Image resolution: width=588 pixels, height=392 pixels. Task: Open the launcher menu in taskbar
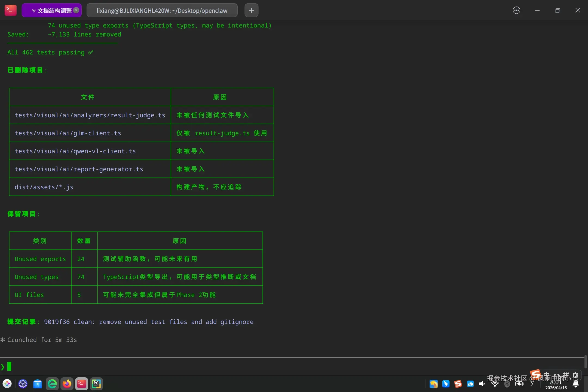[x=7, y=384]
